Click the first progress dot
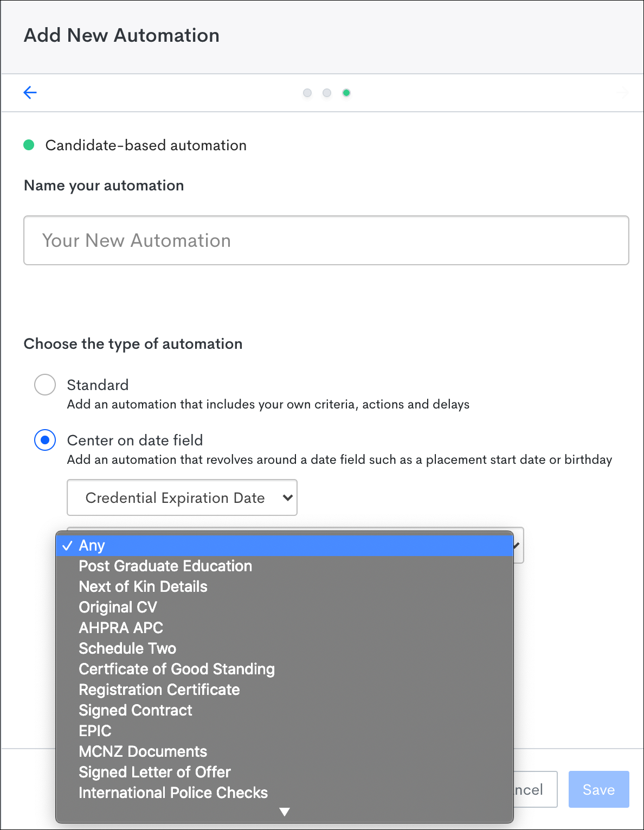This screenshot has height=830, width=644. 307,93
